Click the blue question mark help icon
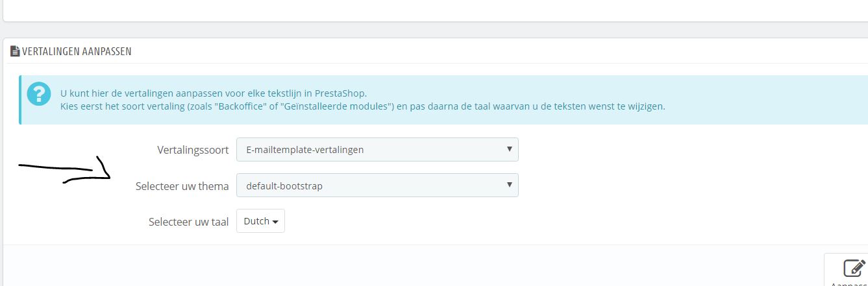 coord(38,93)
